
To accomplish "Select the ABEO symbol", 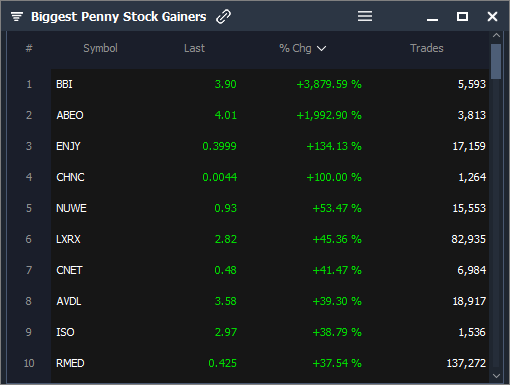I will coord(70,115).
